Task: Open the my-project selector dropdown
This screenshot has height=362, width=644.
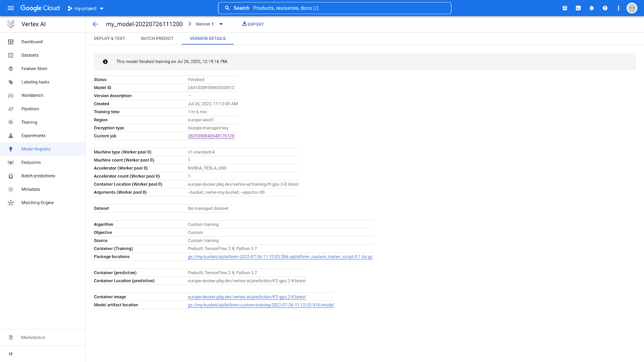Action: 86,8
